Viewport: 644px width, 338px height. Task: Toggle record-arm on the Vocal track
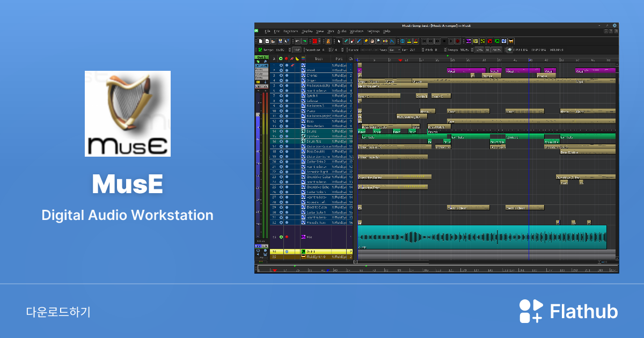(x=291, y=70)
